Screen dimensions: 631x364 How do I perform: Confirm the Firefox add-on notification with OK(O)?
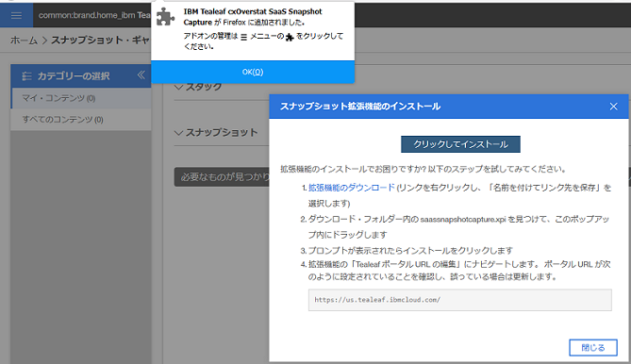tap(253, 72)
